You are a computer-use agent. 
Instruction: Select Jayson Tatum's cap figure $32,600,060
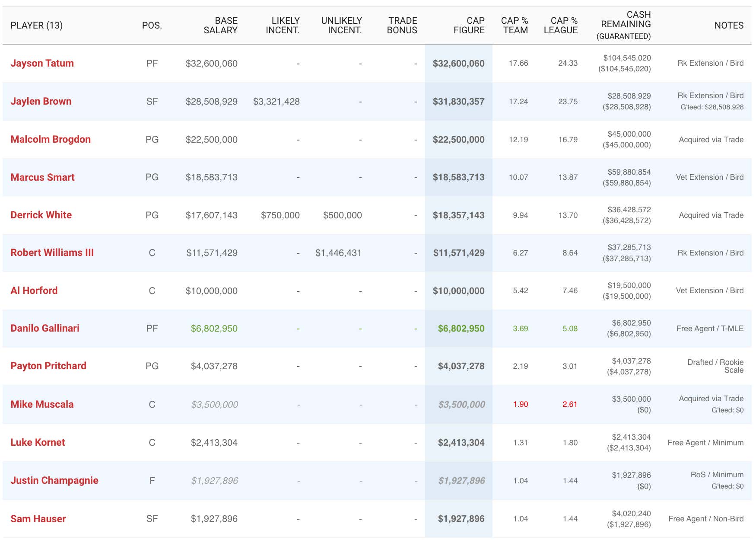click(x=459, y=64)
